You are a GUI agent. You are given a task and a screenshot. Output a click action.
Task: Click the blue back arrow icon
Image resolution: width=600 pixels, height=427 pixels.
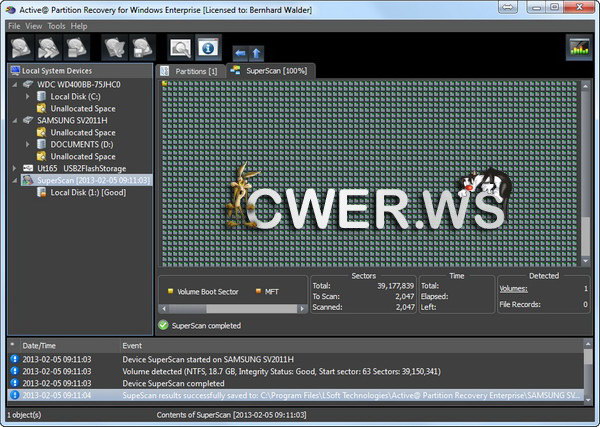[x=239, y=51]
